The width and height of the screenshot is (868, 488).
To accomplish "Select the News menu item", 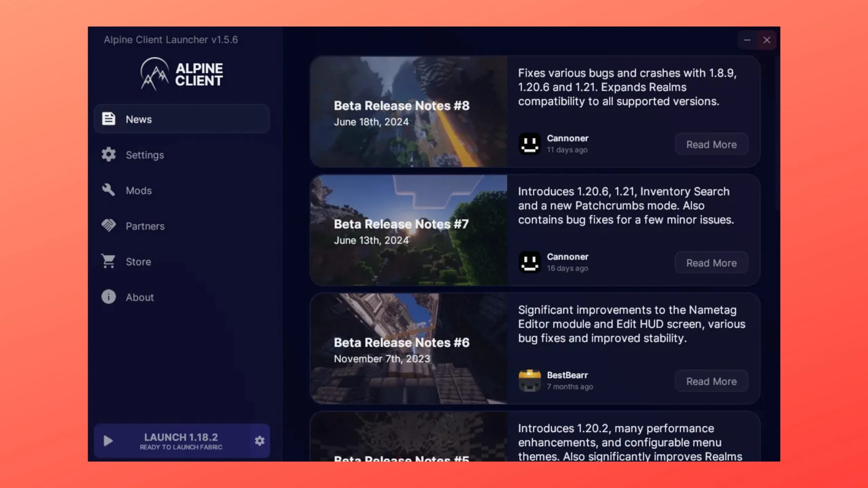I will pyautogui.click(x=182, y=119).
